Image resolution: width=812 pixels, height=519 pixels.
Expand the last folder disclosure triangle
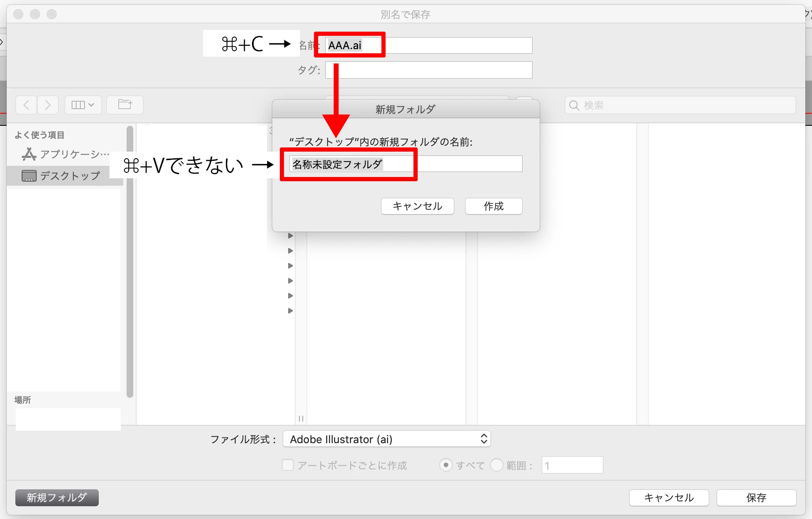pos(291,311)
